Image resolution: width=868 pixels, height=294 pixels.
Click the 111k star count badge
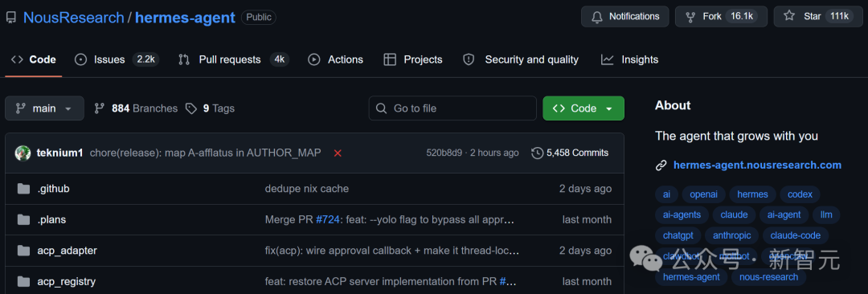(x=840, y=17)
